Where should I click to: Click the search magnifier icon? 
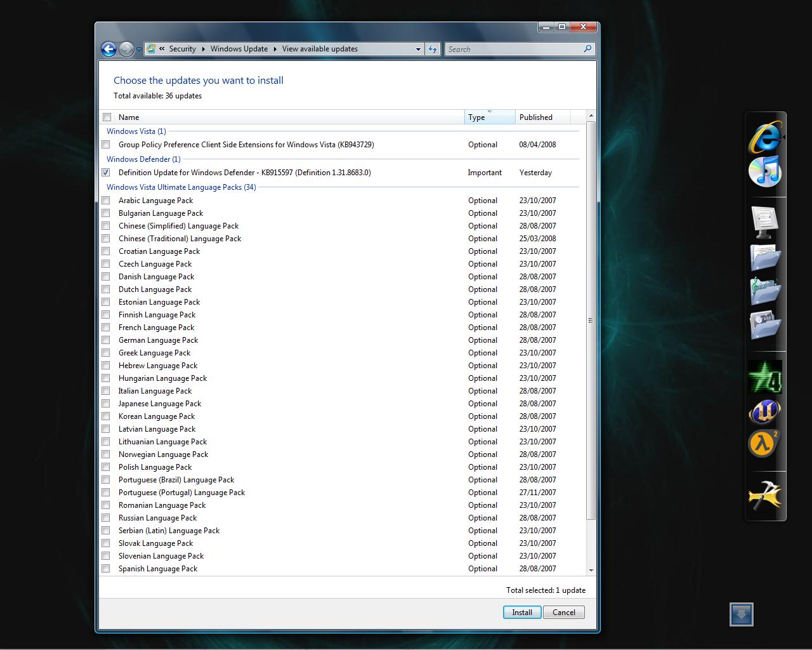tap(587, 49)
